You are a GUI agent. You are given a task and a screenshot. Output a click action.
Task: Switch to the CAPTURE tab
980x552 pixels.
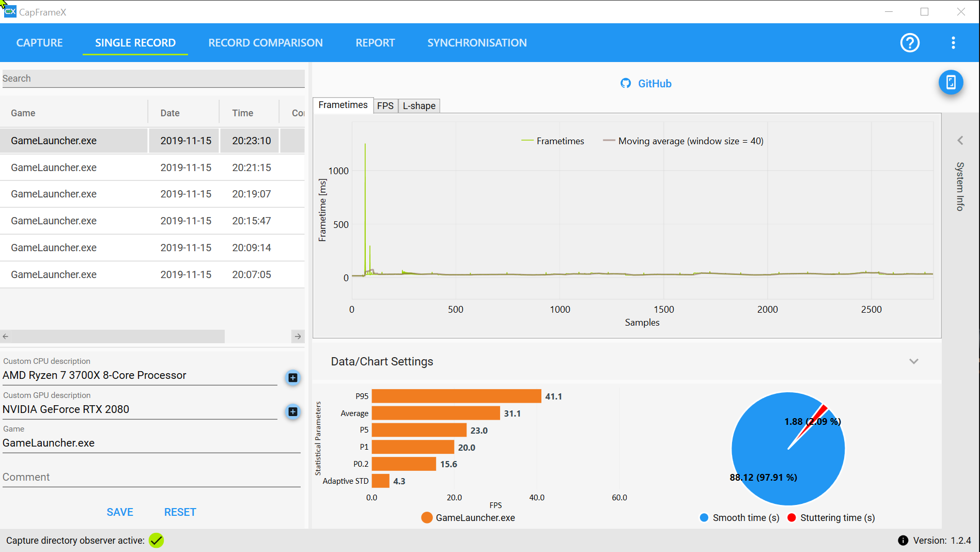coord(39,43)
